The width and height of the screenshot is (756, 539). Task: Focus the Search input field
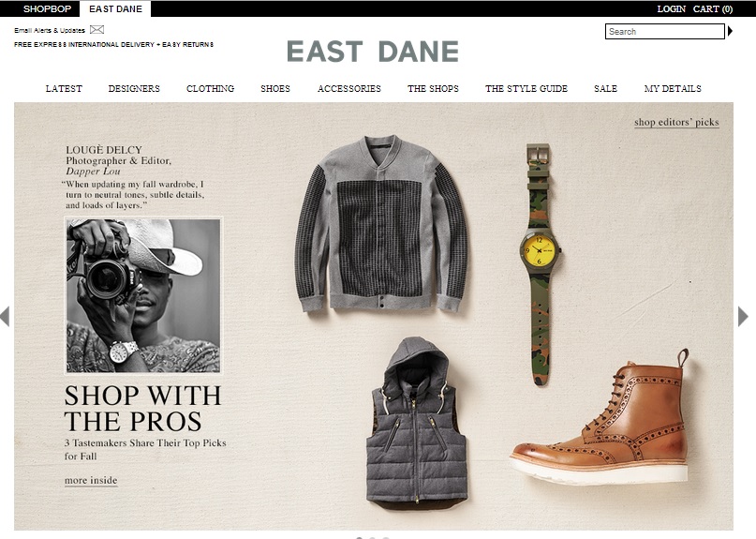[665, 31]
